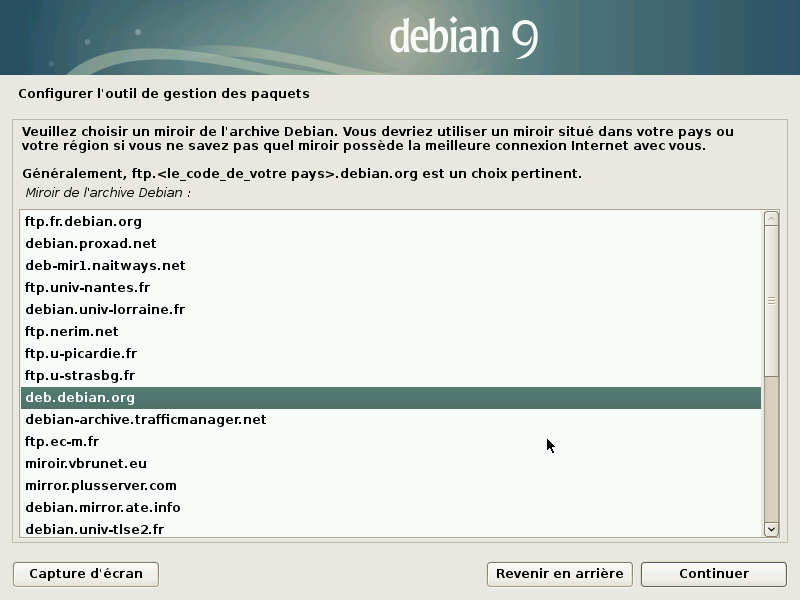
Task: Pick mirror.plusserver.com from the list
Action: 99,485
